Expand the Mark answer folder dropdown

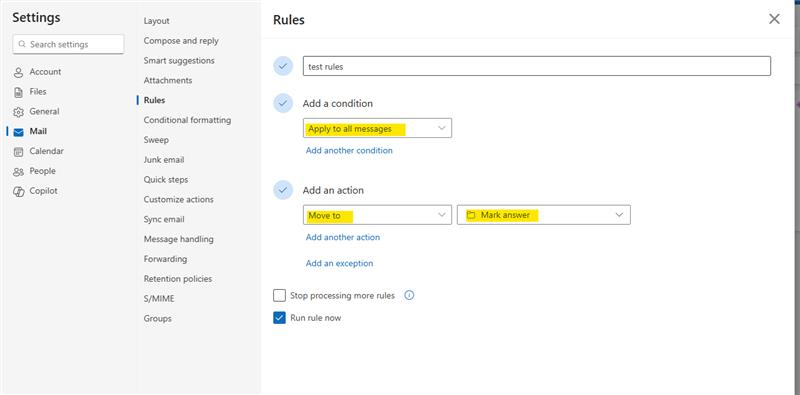click(543, 215)
